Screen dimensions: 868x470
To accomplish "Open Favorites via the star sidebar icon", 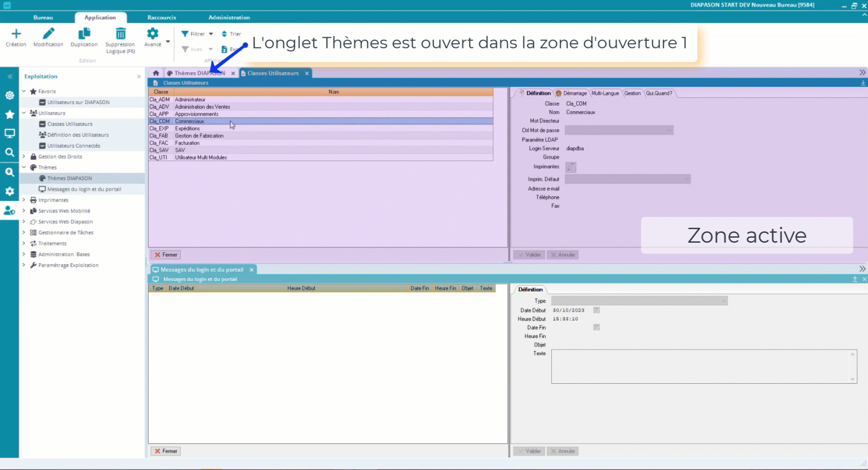I will click(9, 114).
